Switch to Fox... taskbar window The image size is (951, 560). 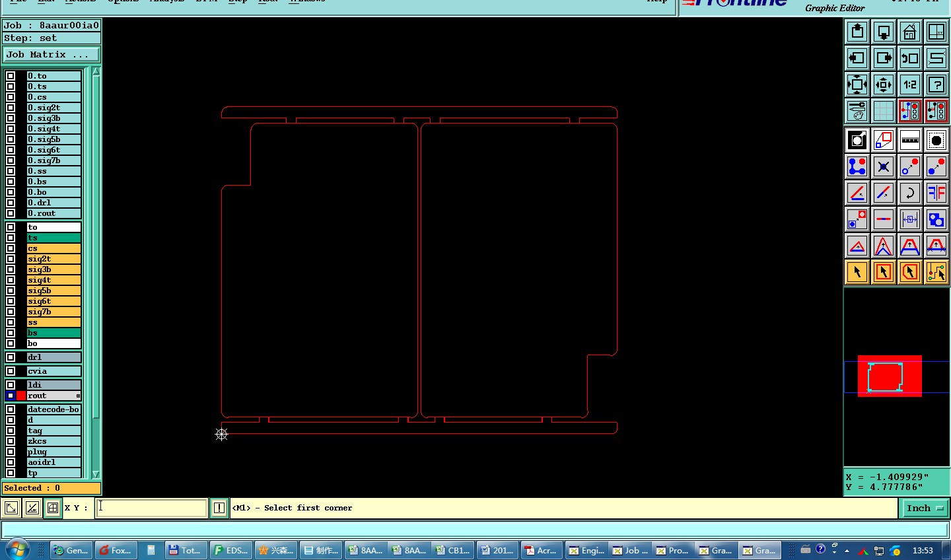115,550
